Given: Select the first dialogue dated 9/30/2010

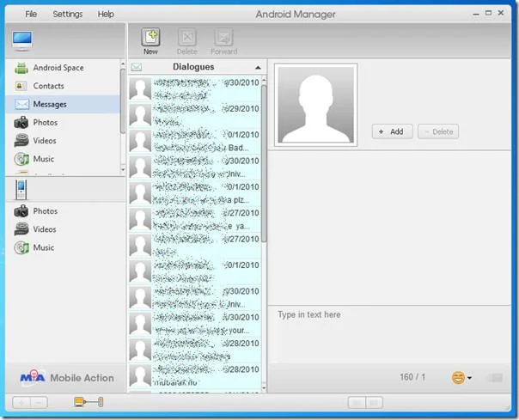Looking at the screenshot, I should point(194,88).
